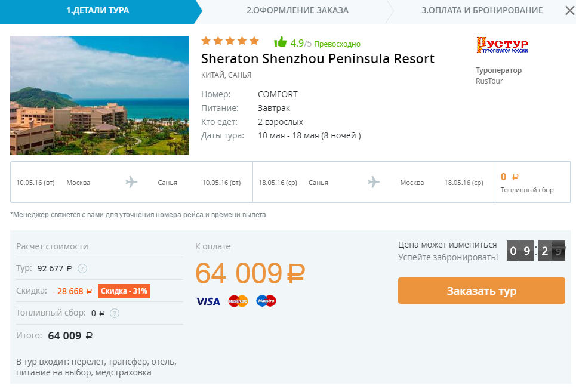
Task: Click the РусТур tour operator logo
Action: point(502,45)
